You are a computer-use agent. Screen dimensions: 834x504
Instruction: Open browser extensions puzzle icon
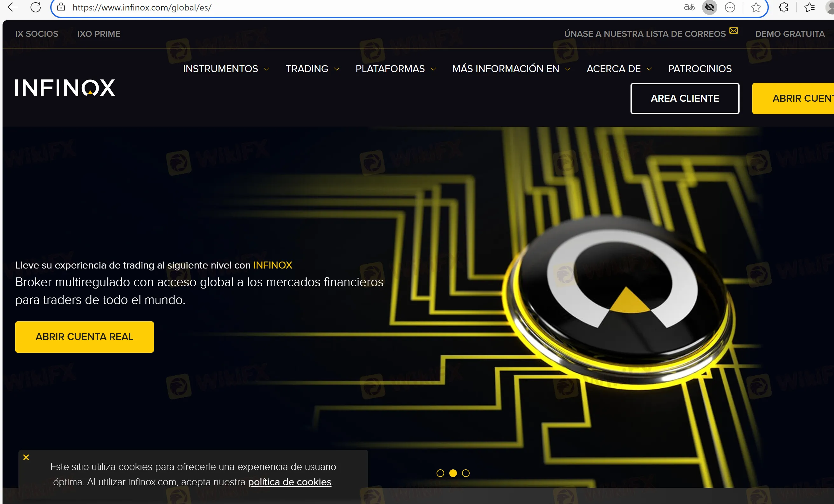coord(783,7)
